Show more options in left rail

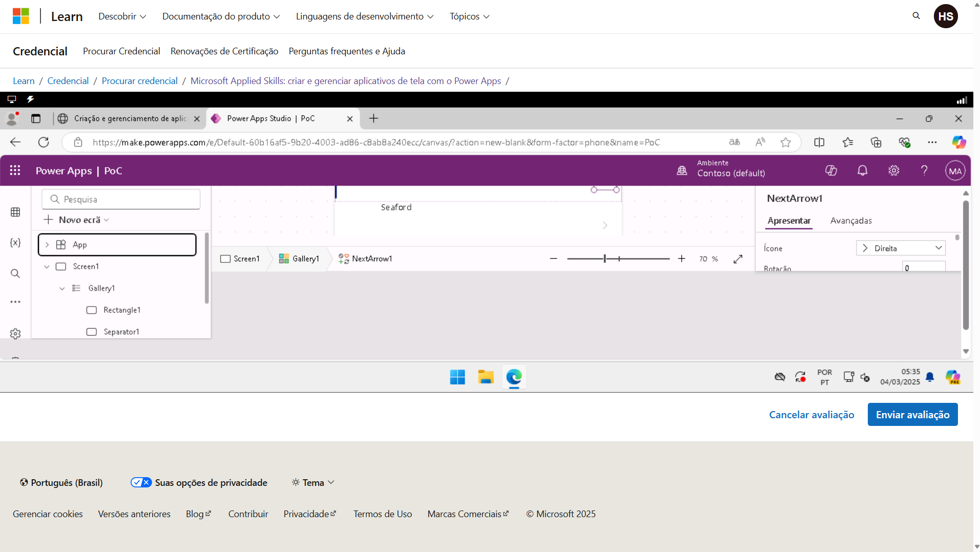click(15, 302)
